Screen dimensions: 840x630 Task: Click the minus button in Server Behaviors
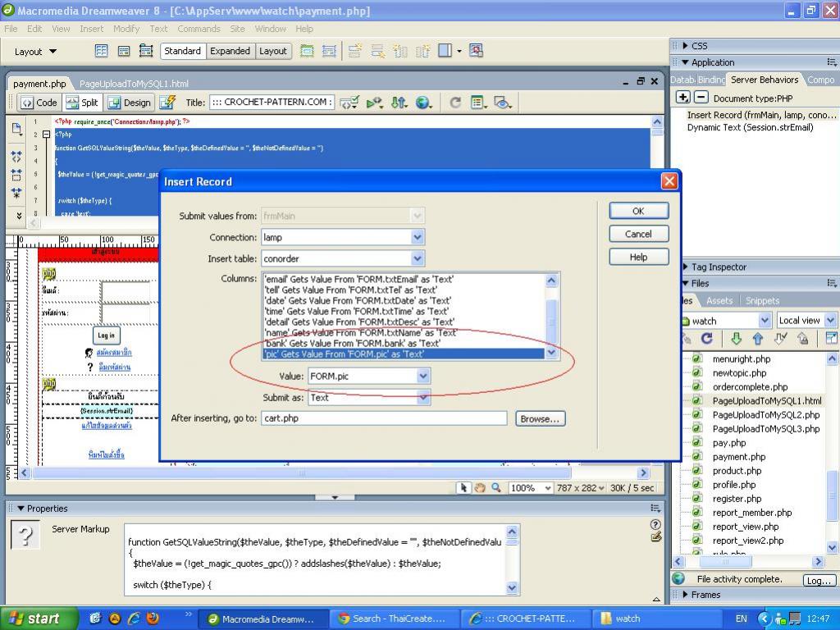tap(701, 98)
